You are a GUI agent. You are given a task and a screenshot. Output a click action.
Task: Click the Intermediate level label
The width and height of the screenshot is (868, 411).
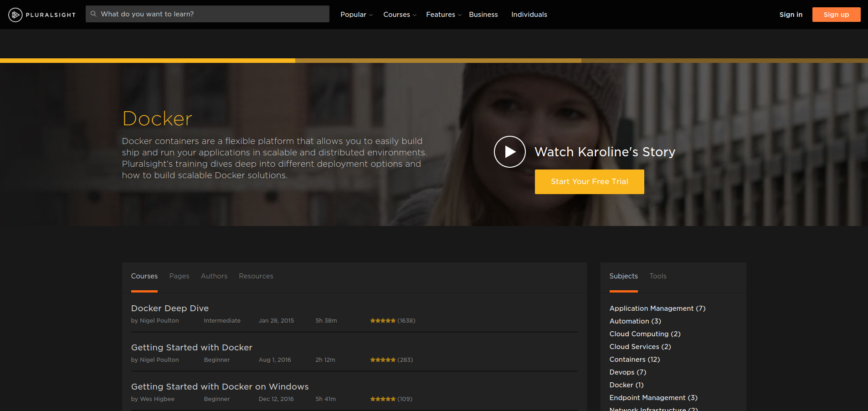(222, 321)
